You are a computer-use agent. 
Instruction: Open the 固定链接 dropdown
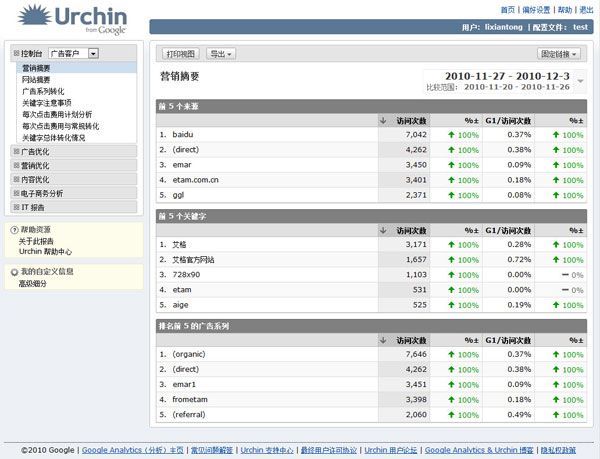point(558,54)
